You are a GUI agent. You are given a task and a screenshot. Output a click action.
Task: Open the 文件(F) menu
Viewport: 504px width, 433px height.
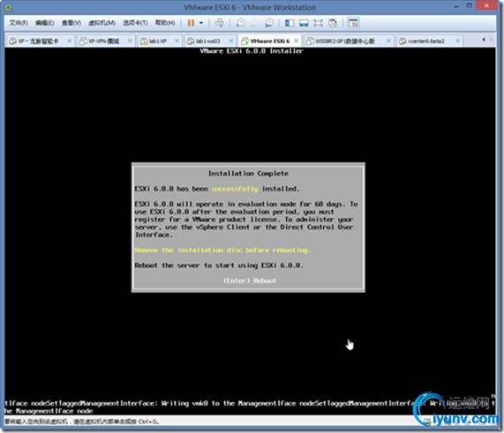pos(19,23)
